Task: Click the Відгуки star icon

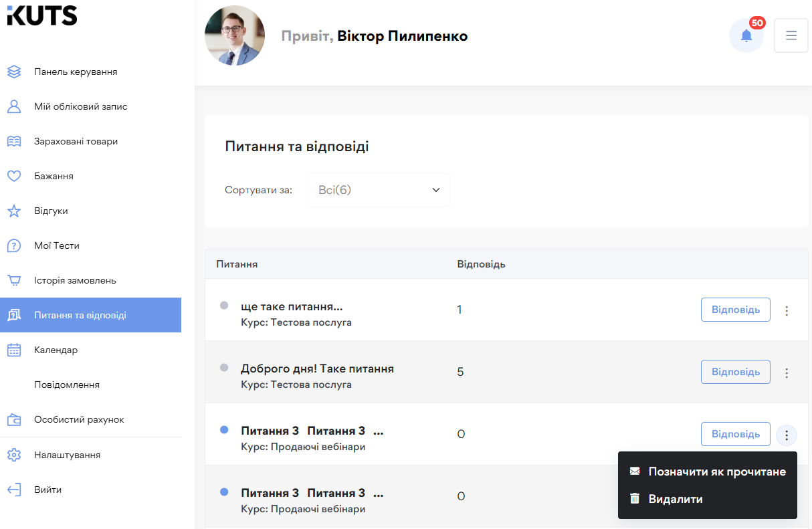Action: pyautogui.click(x=14, y=210)
